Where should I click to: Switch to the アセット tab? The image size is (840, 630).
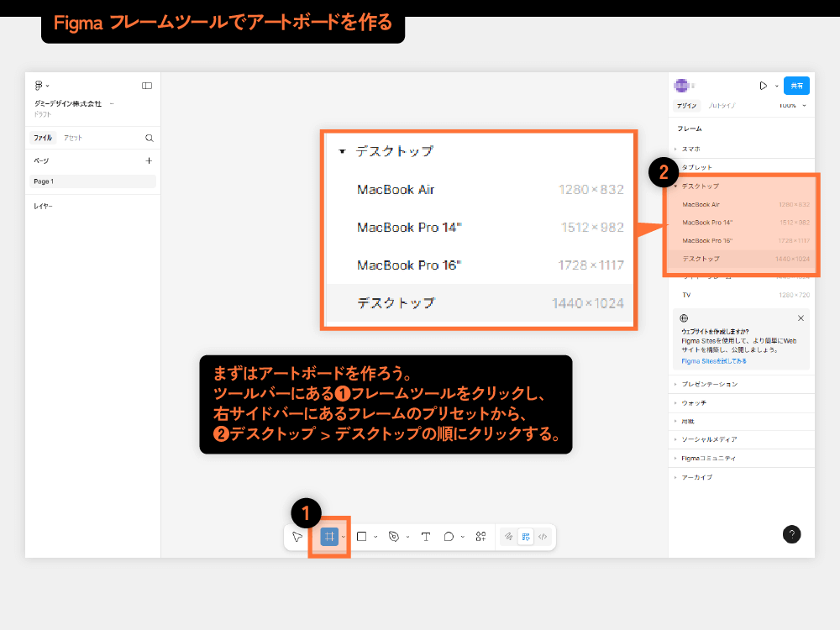pyautogui.click(x=73, y=138)
